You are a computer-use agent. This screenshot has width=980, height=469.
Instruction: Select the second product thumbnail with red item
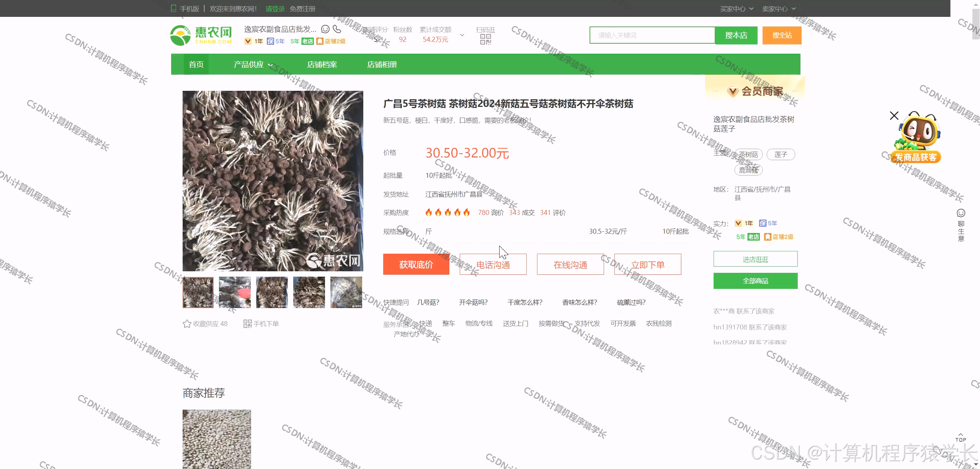235,292
